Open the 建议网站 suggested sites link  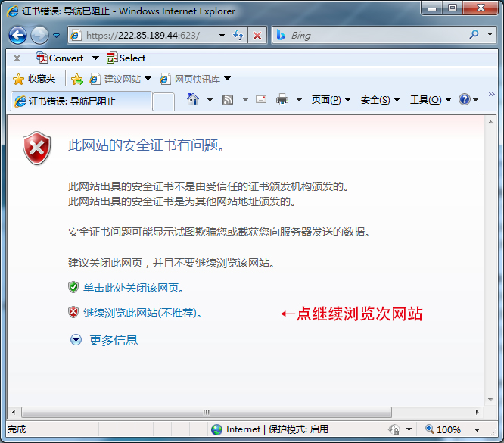coord(120,79)
